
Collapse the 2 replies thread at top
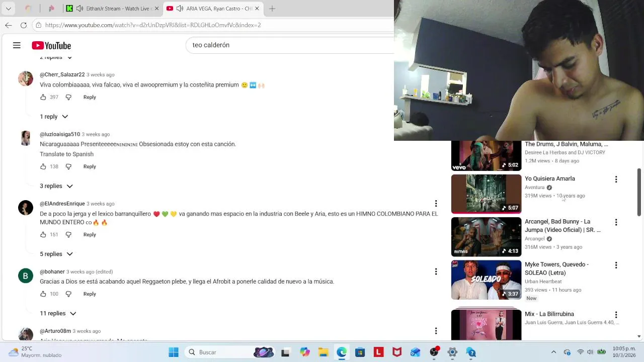tap(56, 58)
